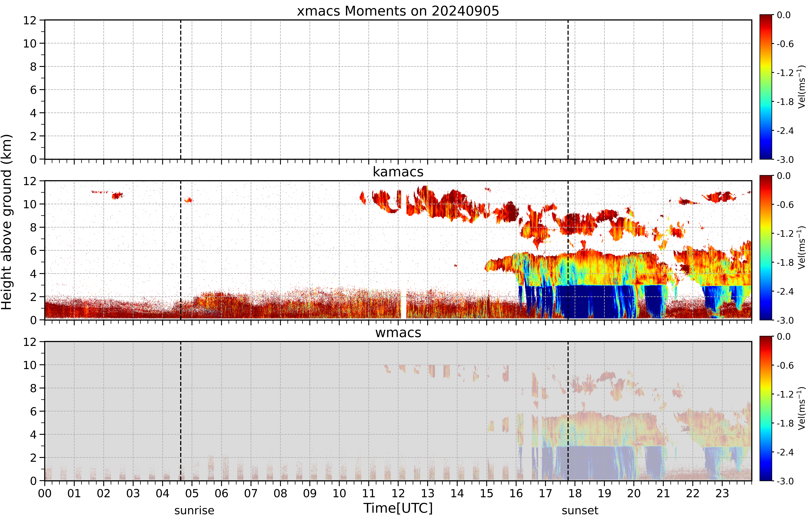This screenshot has width=812, height=522.
Task: Click the '-2.4' label on wmacs colorbar
Action: coord(785,452)
